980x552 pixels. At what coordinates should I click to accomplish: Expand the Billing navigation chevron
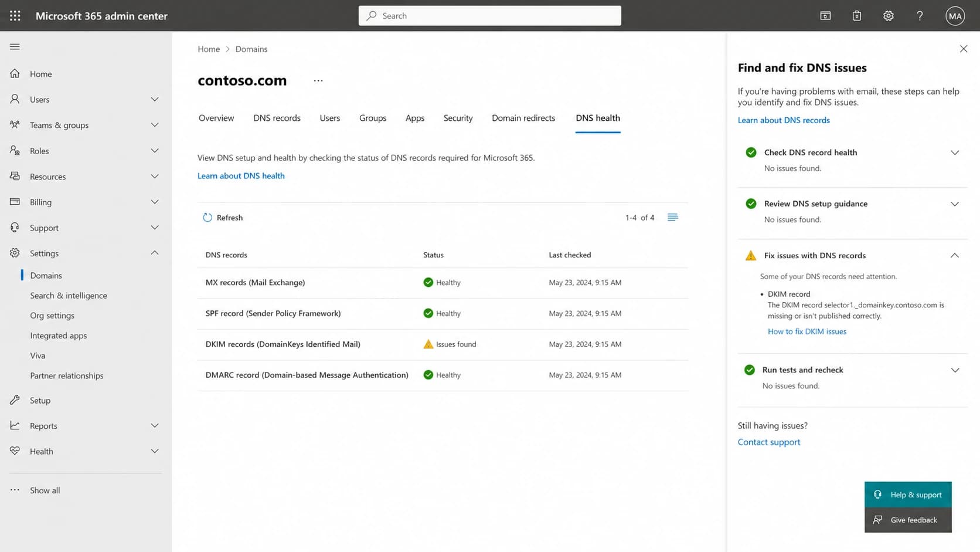pyautogui.click(x=155, y=202)
